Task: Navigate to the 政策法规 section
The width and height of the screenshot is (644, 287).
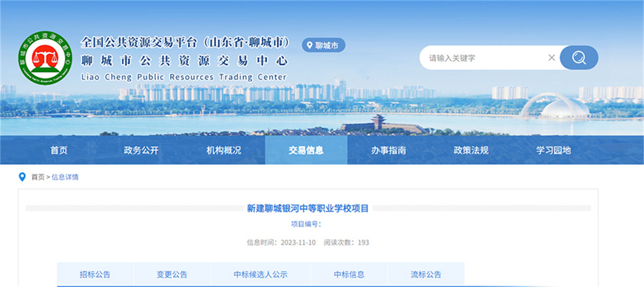Action: (x=471, y=150)
